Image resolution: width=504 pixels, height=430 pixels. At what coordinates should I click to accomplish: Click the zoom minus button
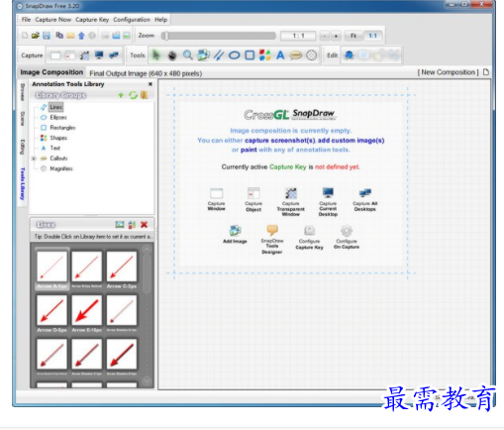pyautogui.click(x=325, y=36)
